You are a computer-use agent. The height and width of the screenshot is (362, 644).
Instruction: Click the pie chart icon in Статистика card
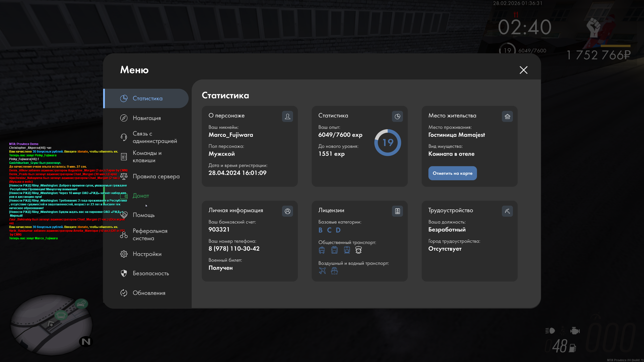point(397,116)
